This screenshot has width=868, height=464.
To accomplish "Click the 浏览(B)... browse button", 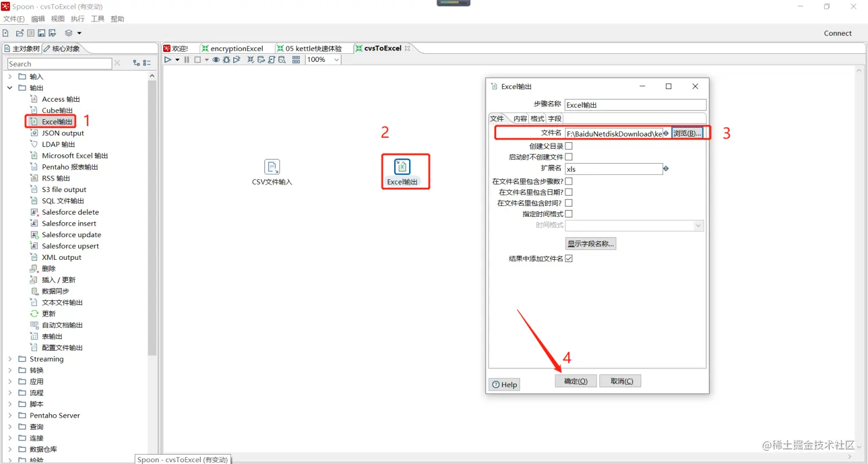I will pyautogui.click(x=687, y=133).
